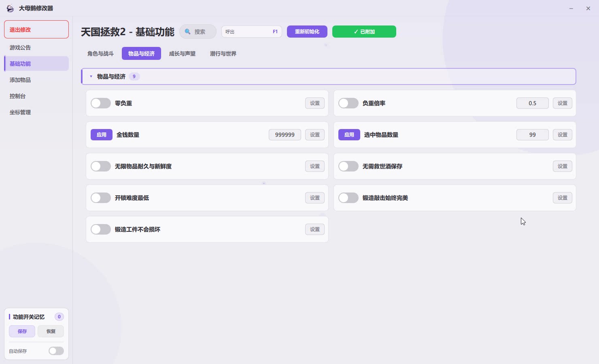The height and width of the screenshot is (364, 599).
Task: Toggle the 负重倍率 switch
Action: 348,103
